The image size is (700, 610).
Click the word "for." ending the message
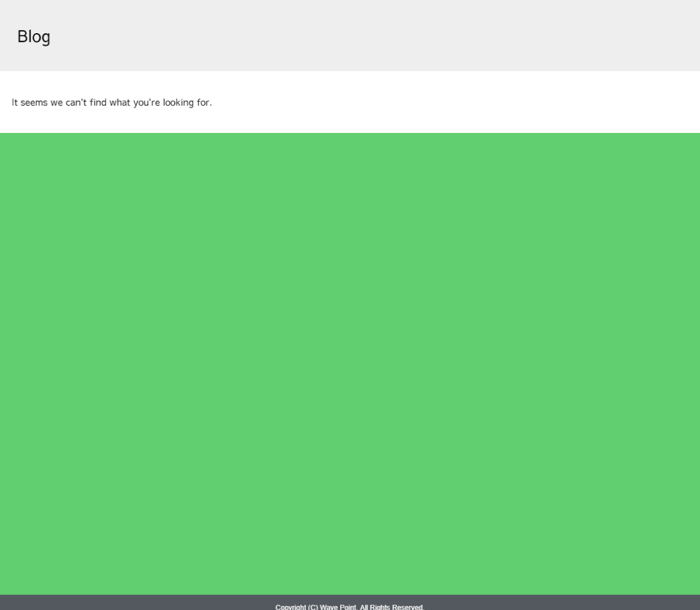pyautogui.click(x=204, y=103)
